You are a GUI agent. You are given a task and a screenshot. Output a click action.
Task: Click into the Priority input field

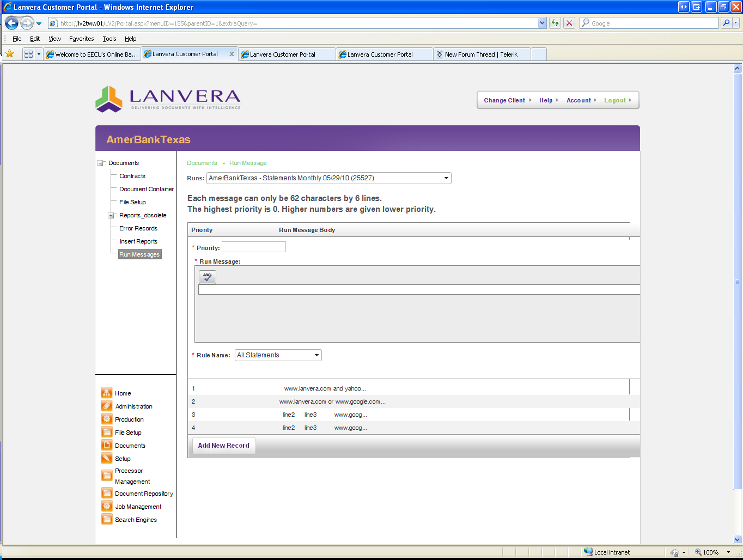254,247
